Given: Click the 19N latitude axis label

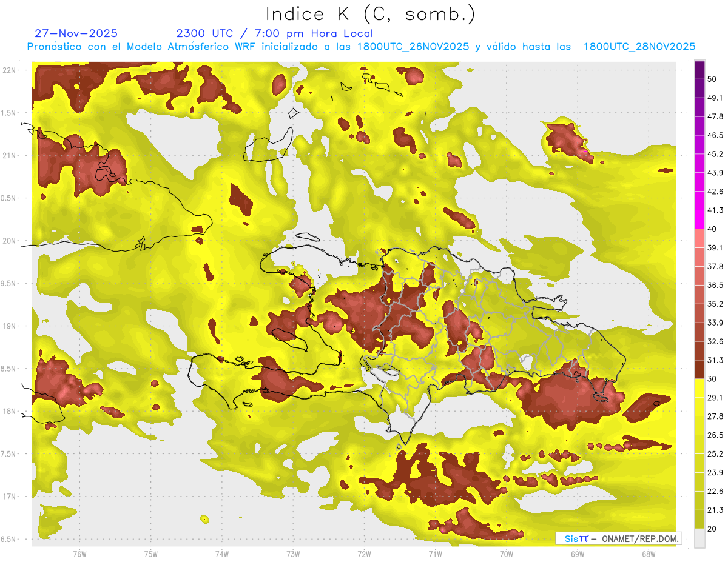Looking at the screenshot, I should [x=10, y=326].
